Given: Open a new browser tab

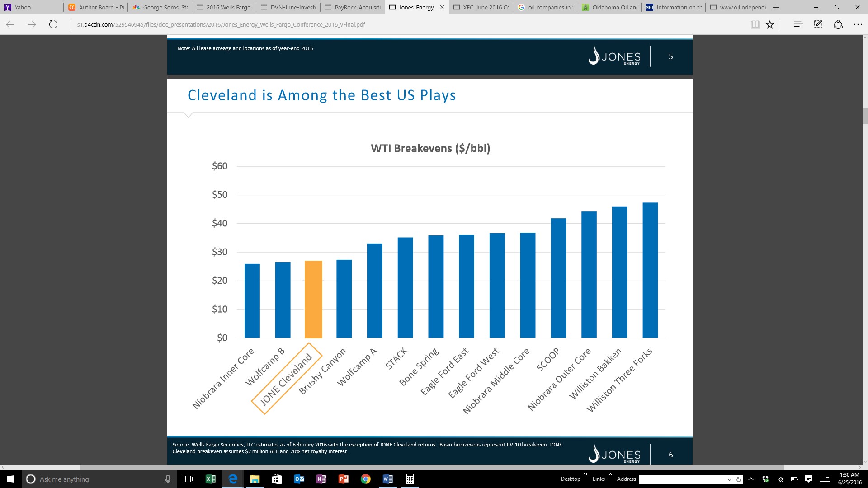Looking at the screenshot, I should click(x=776, y=7).
